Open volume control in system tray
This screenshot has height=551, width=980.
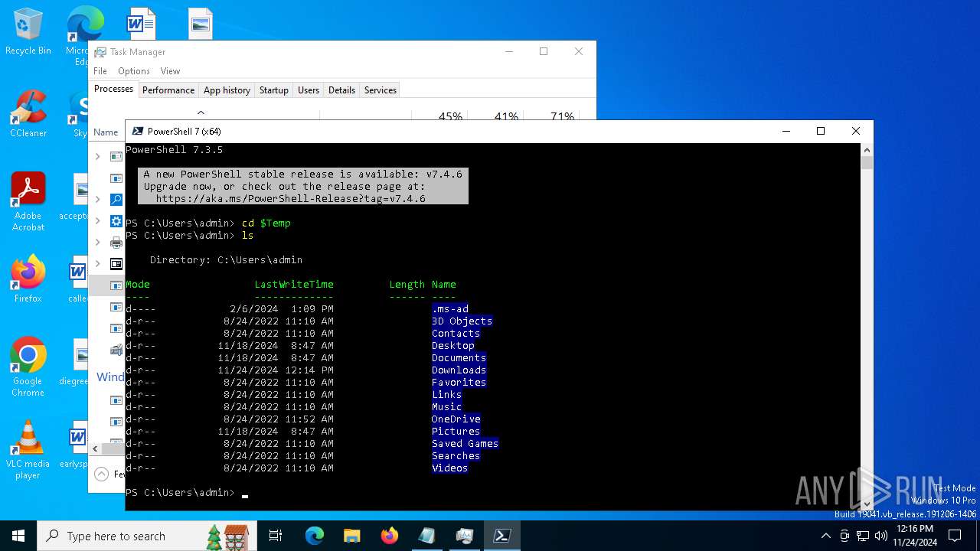point(881,536)
